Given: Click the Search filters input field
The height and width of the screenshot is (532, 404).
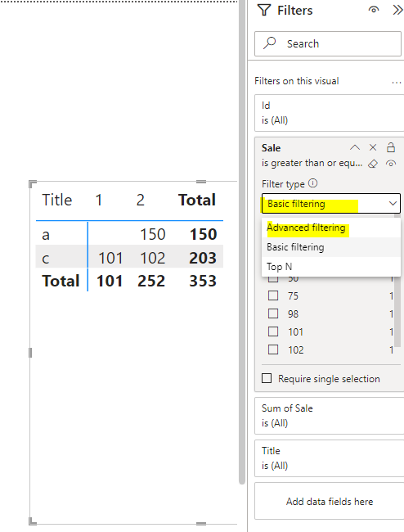Looking at the screenshot, I should (x=328, y=43).
